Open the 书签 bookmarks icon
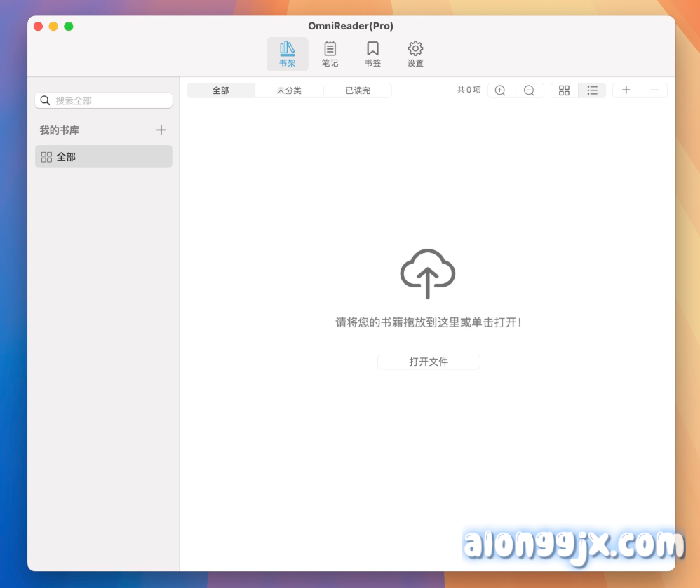The width and height of the screenshot is (700, 588). [372, 53]
